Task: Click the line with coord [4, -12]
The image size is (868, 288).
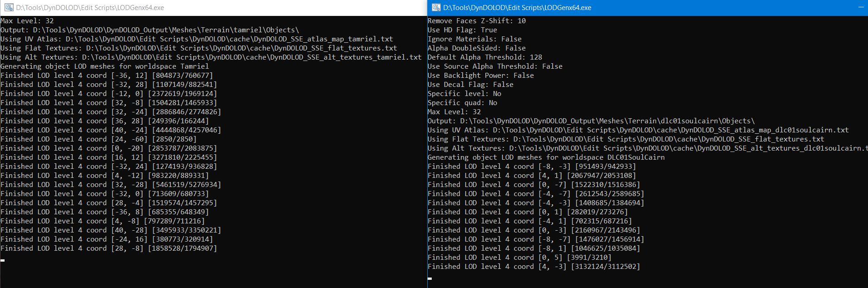Action: pos(105,176)
